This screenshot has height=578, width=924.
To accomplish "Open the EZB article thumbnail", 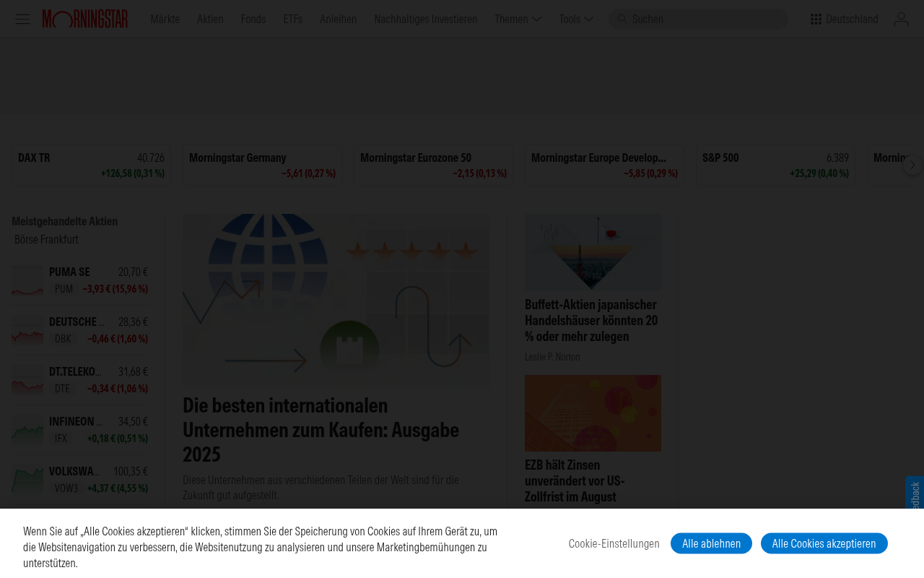I will tap(593, 413).
